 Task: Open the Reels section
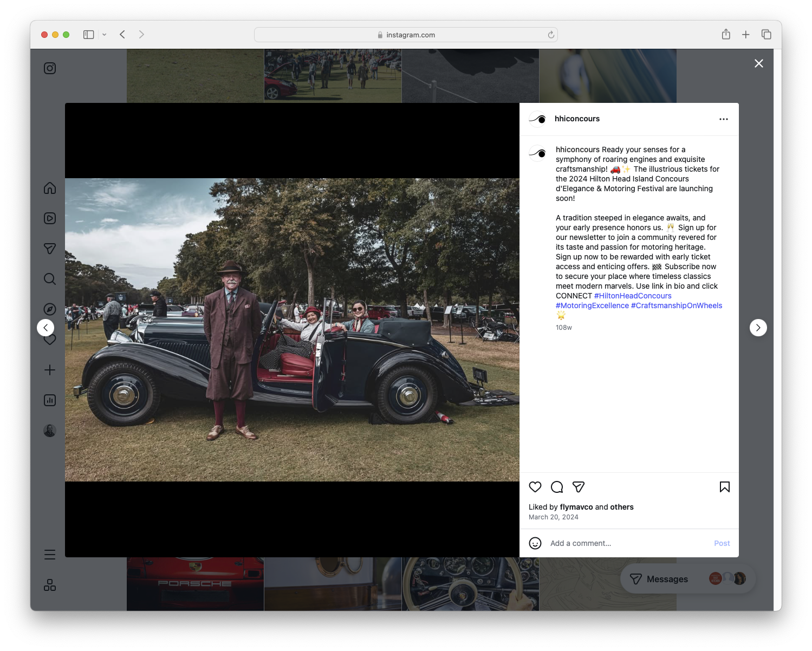49,218
